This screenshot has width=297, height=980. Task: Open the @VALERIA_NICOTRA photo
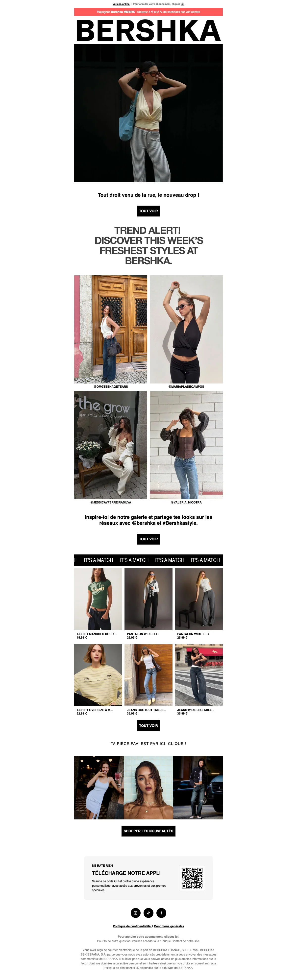coord(186,445)
